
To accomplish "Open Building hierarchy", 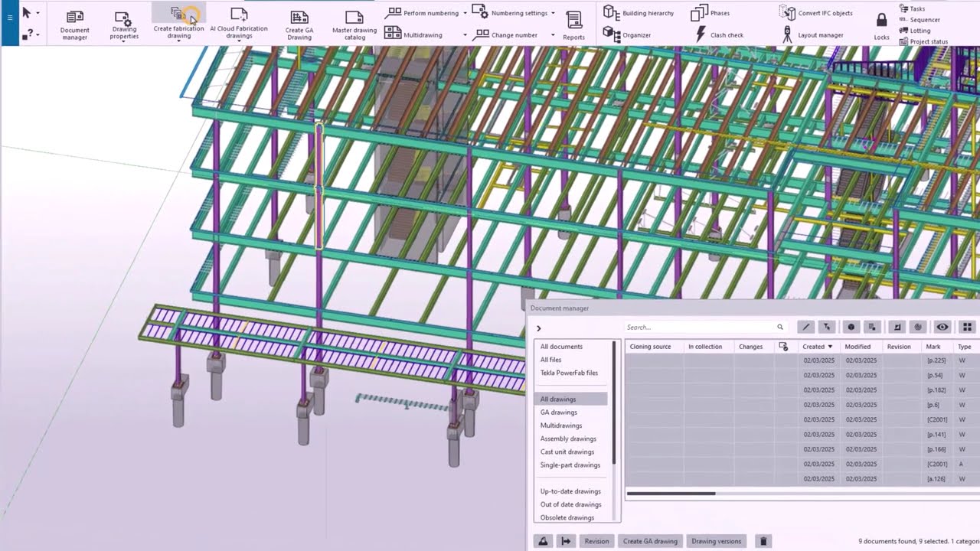I will (639, 12).
